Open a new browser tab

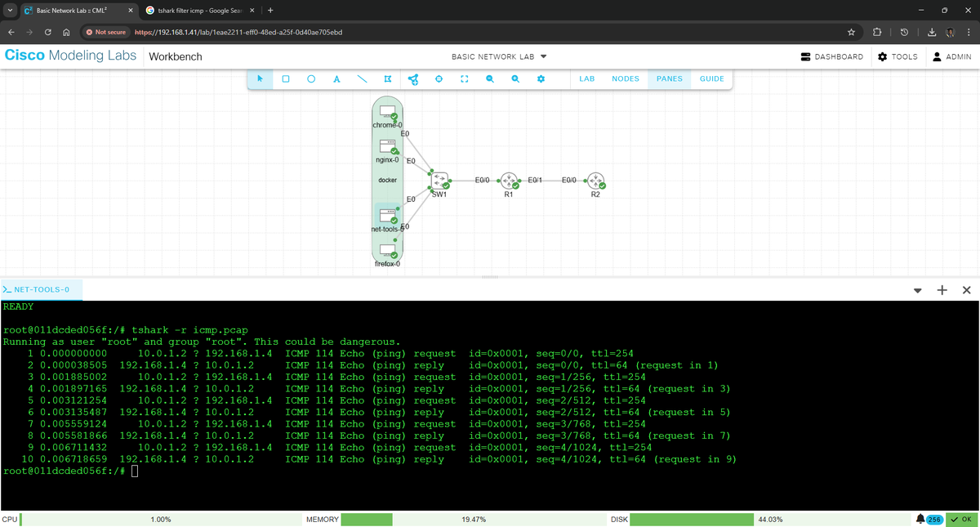(x=270, y=10)
